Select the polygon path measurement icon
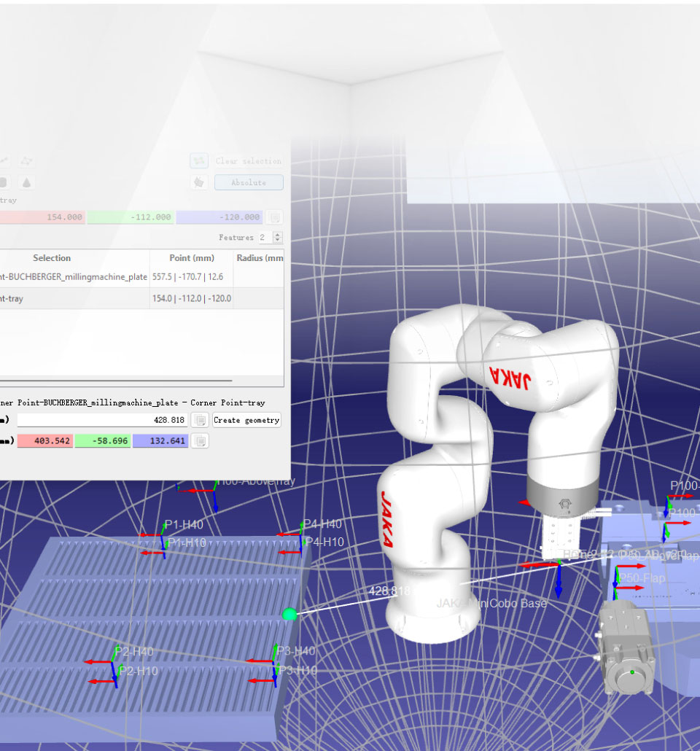The image size is (700, 751). (27, 161)
